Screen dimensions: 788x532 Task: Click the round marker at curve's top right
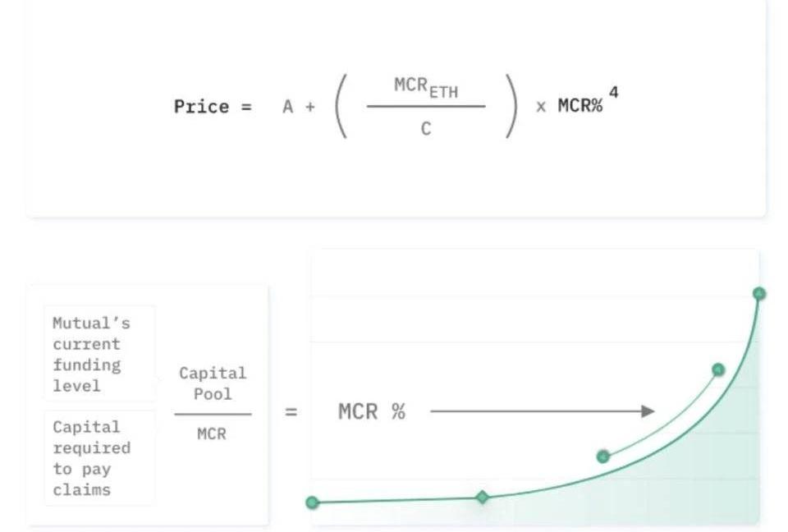758,294
